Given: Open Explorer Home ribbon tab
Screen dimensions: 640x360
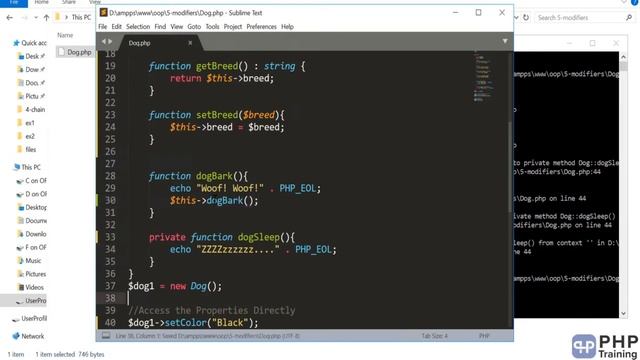Looking at the screenshot, I should [x=41, y=2].
